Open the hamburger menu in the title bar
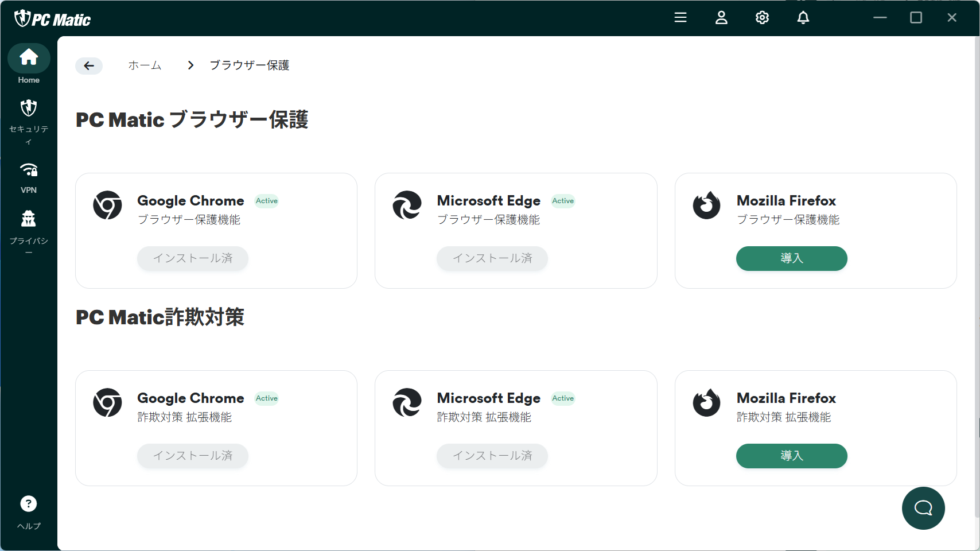Screen dimensions: 980x551 (680, 18)
